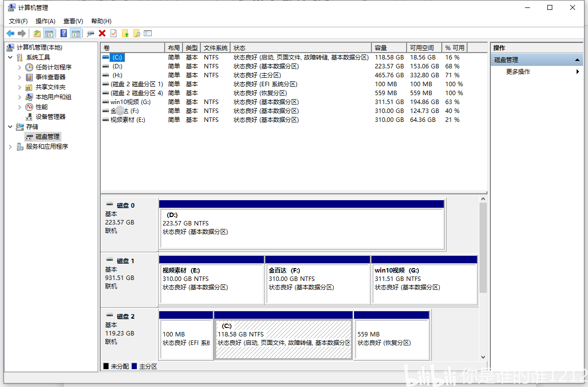Open the 操作(A) menu

click(x=46, y=21)
